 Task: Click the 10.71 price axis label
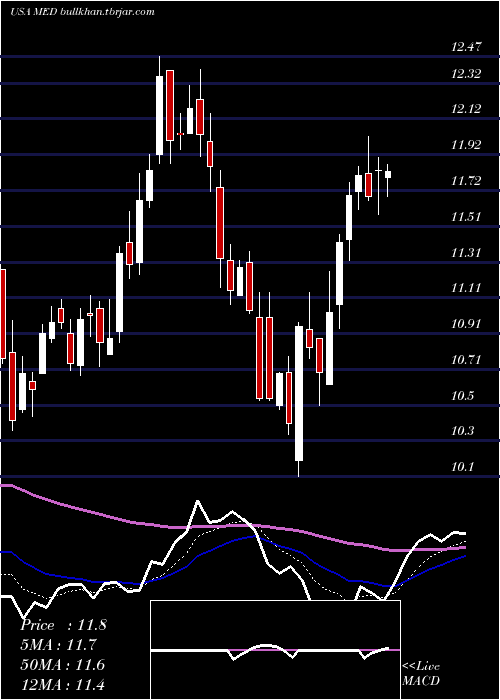click(466, 360)
